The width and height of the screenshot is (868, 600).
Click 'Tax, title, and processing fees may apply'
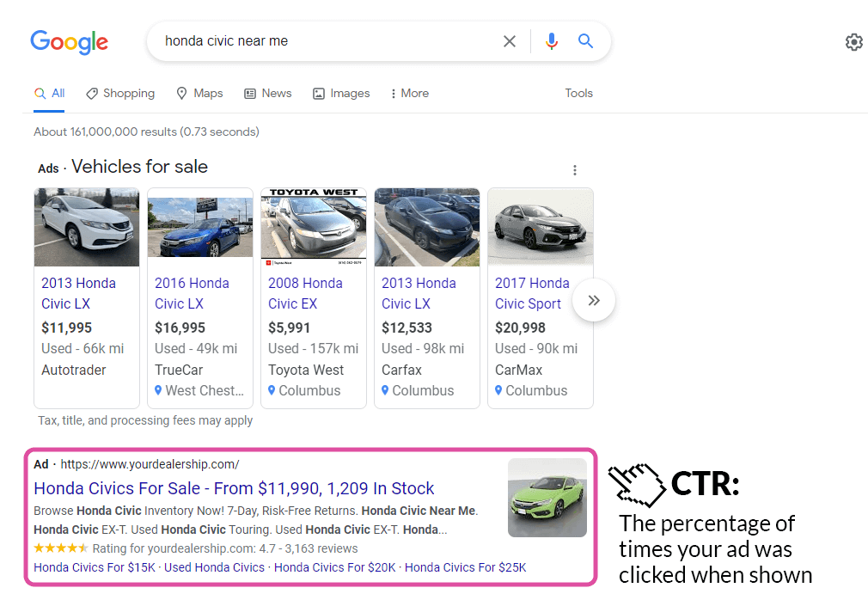(x=145, y=420)
